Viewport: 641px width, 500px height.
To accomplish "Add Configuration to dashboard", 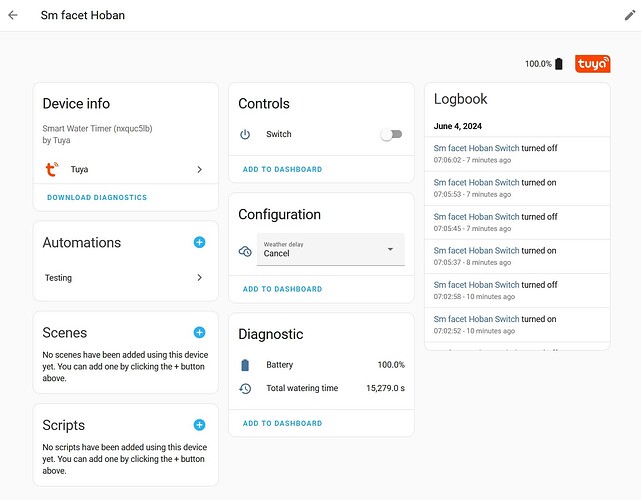I will [282, 289].
